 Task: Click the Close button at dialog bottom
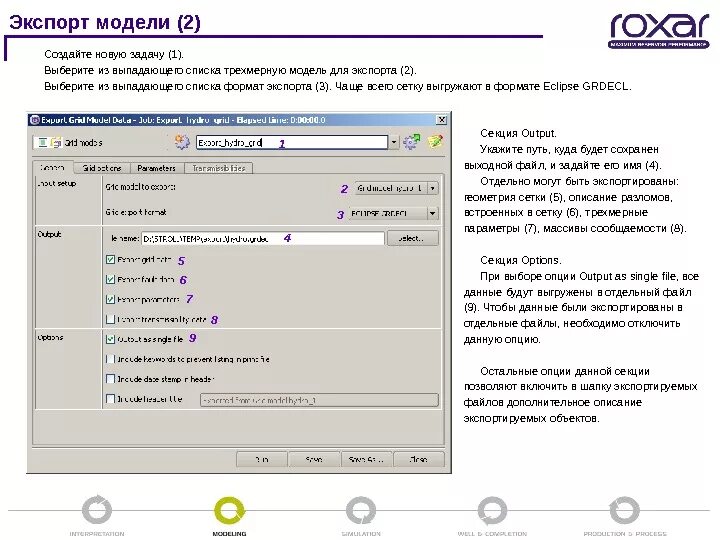[419, 459]
